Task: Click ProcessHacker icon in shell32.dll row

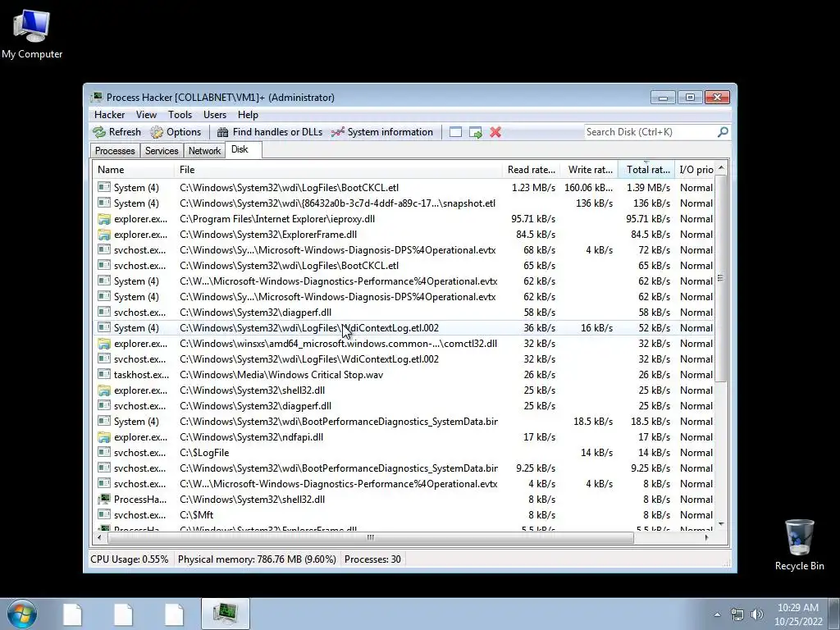Action: (x=104, y=500)
